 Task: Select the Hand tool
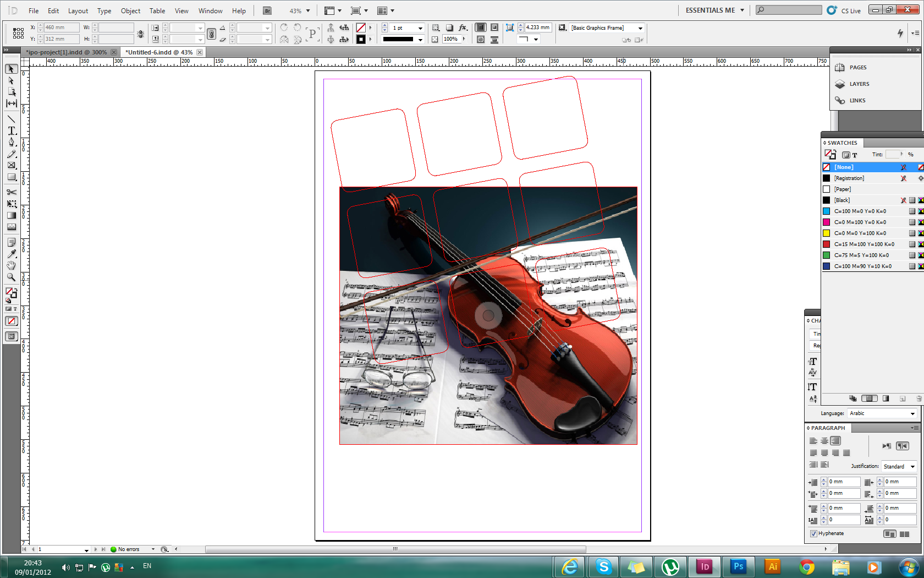coord(11,265)
